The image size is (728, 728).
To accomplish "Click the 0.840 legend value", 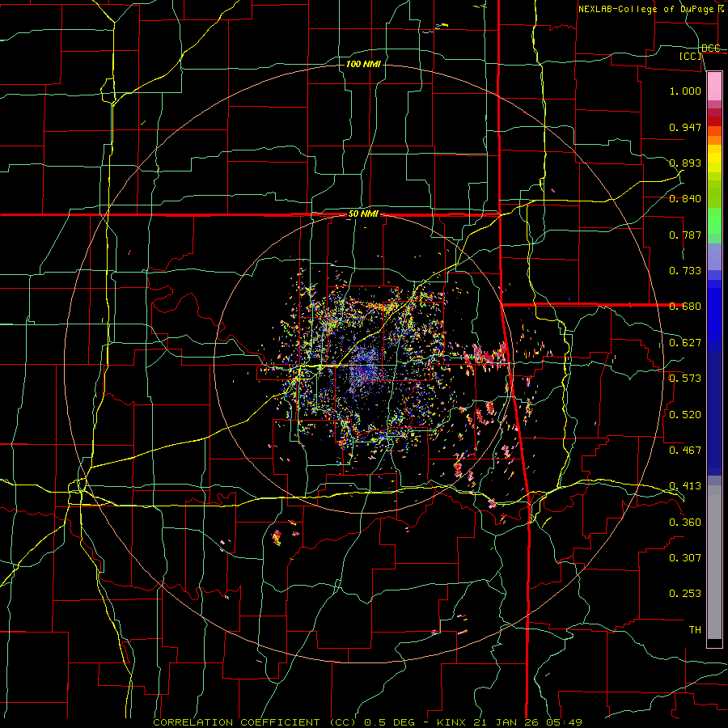I will 685,199.
